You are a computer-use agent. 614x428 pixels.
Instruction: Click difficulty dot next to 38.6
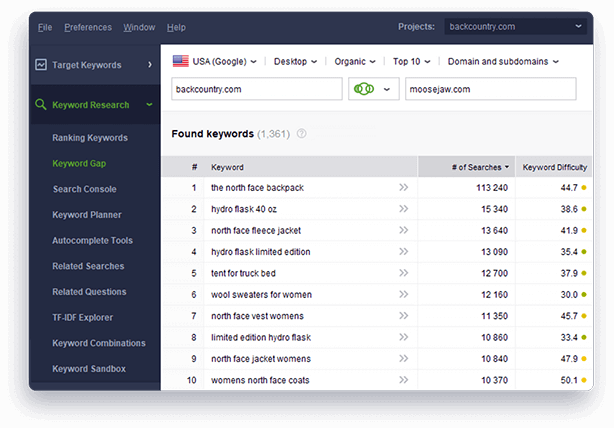pos(584,209)
